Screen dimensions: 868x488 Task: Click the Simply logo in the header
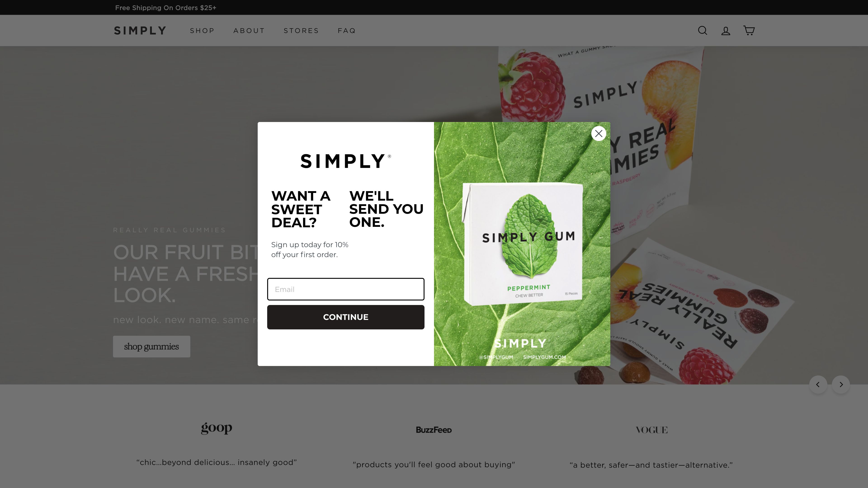coord(139,30)
